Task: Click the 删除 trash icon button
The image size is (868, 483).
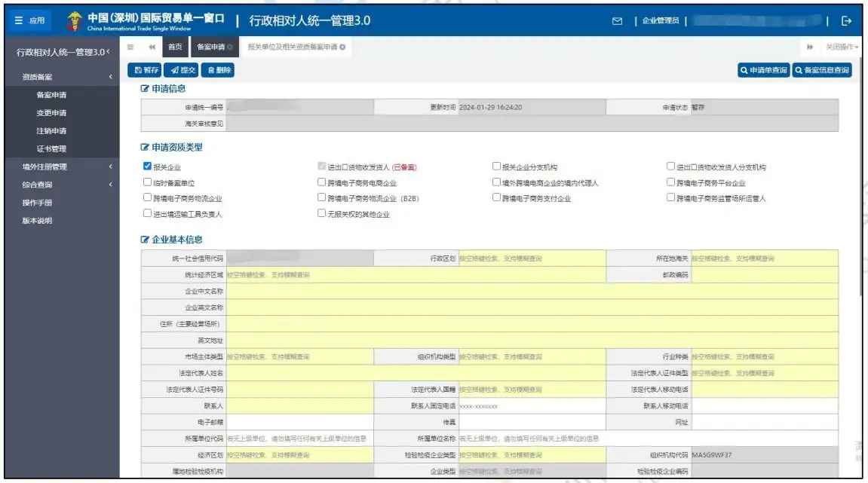Action: (213, 69)
